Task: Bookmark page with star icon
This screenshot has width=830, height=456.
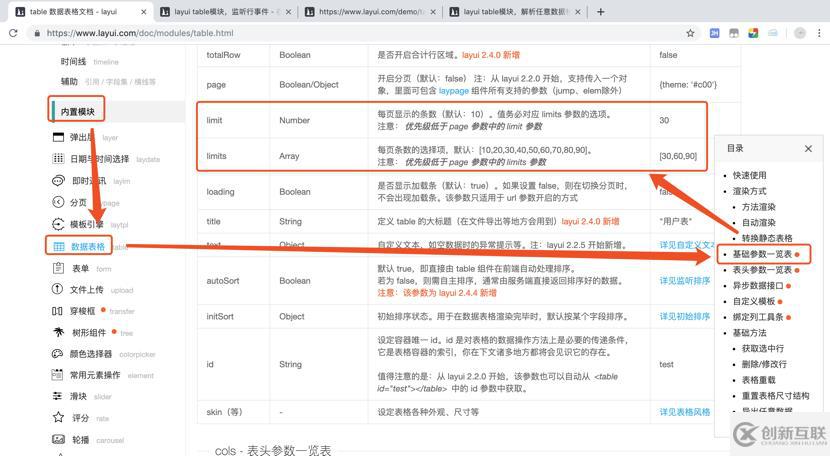Action: pos(690,33)
